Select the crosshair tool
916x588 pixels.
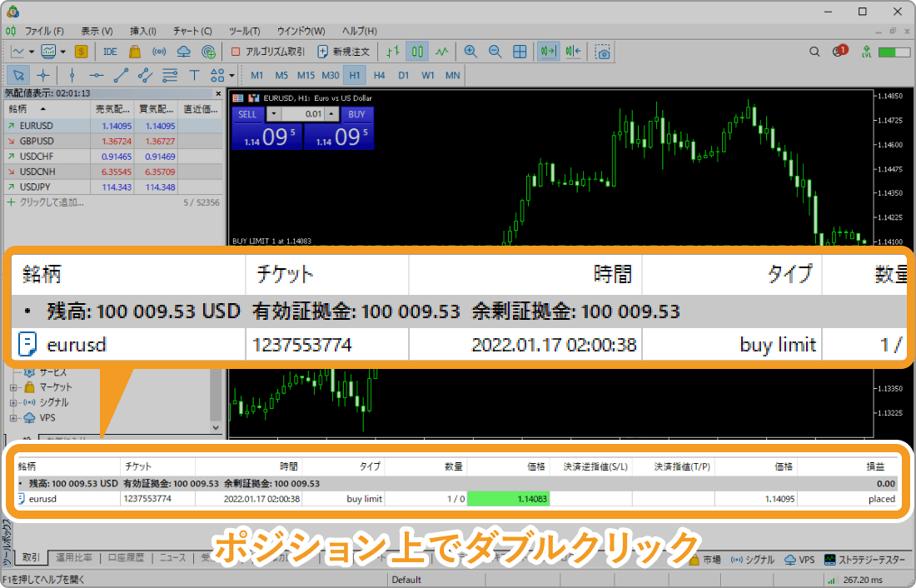tap(43, 75)
